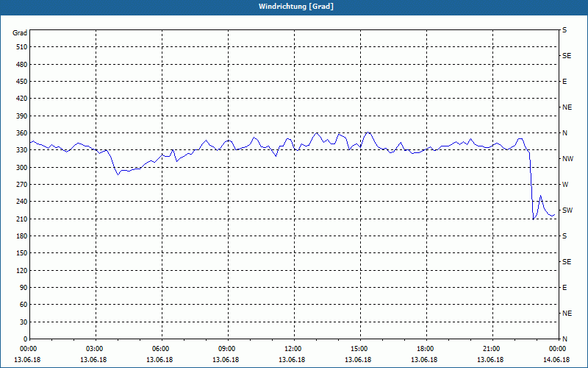Click the 360 degree axis label
The height and width of the screenshot is (368, 588).
22,133
